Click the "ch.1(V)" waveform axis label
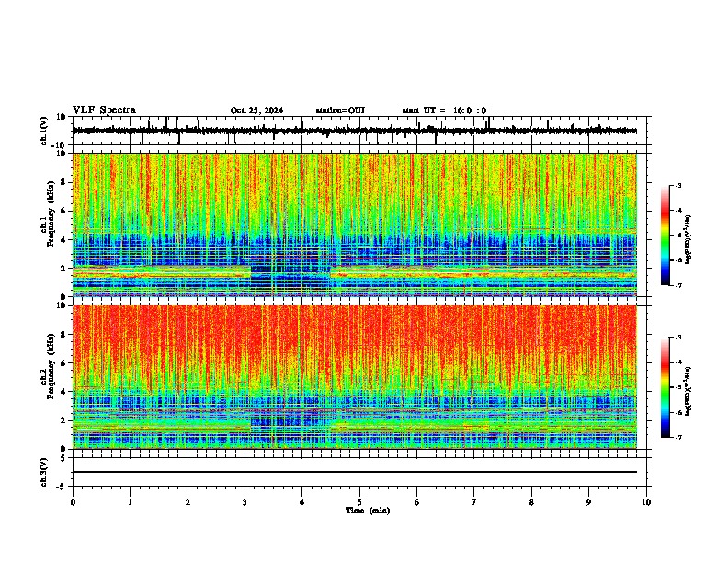This screenshot has height=563, width=728. pyautogui.click(x=44, y=131)
